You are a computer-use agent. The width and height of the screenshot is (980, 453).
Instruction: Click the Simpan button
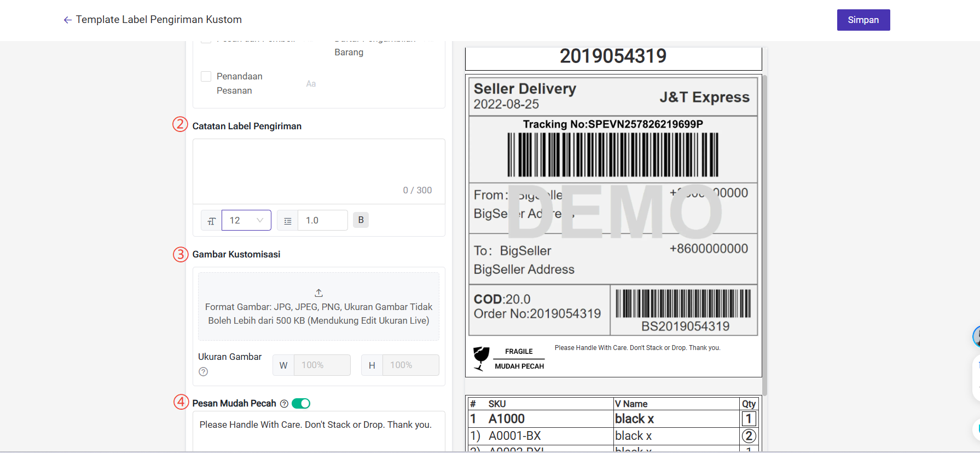tap(863, 20)
